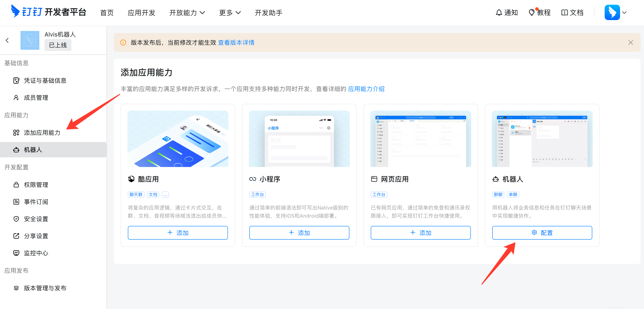Image resolution: width=644 pixels, height=309 pixels.
Task: Click the 添加应用能力 grid icon
Action: 16,133
